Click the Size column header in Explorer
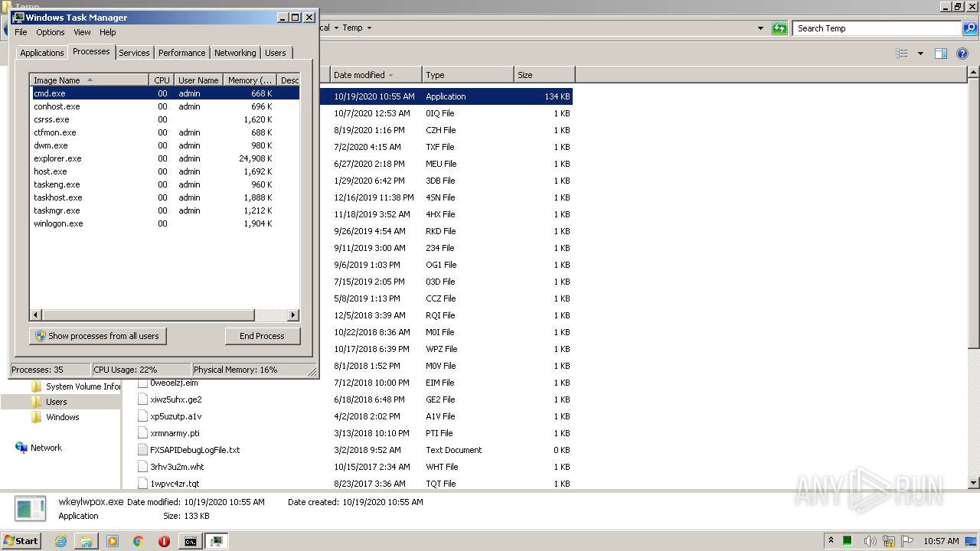 (544, 75)
